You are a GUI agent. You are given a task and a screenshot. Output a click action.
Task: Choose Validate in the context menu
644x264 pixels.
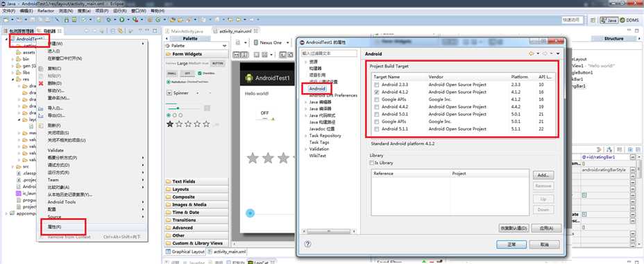click(x=56, y=150)
